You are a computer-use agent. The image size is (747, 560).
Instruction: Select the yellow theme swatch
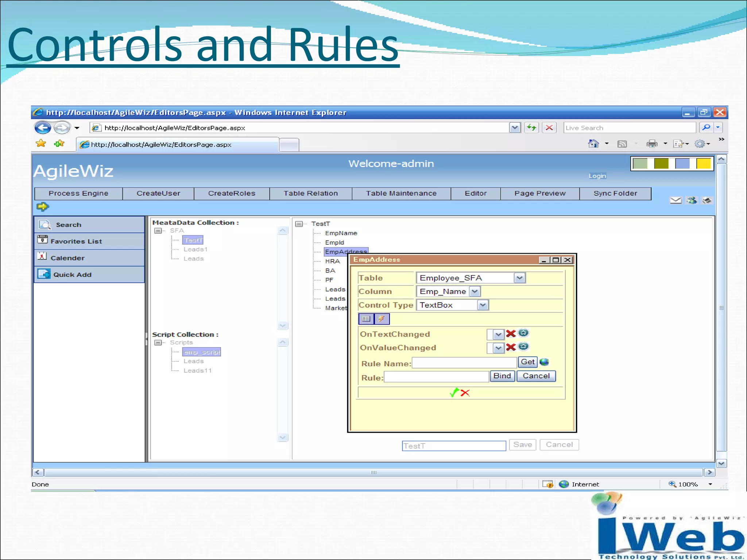coord(704,163)
